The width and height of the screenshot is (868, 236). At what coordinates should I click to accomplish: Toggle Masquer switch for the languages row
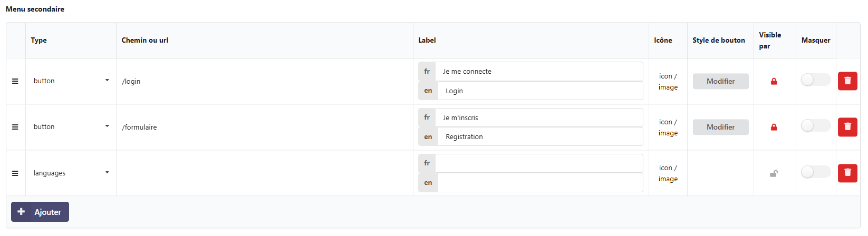815,172
